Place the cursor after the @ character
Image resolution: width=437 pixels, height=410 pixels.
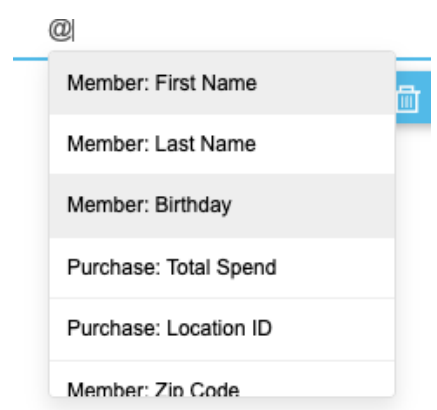(74, 30)
